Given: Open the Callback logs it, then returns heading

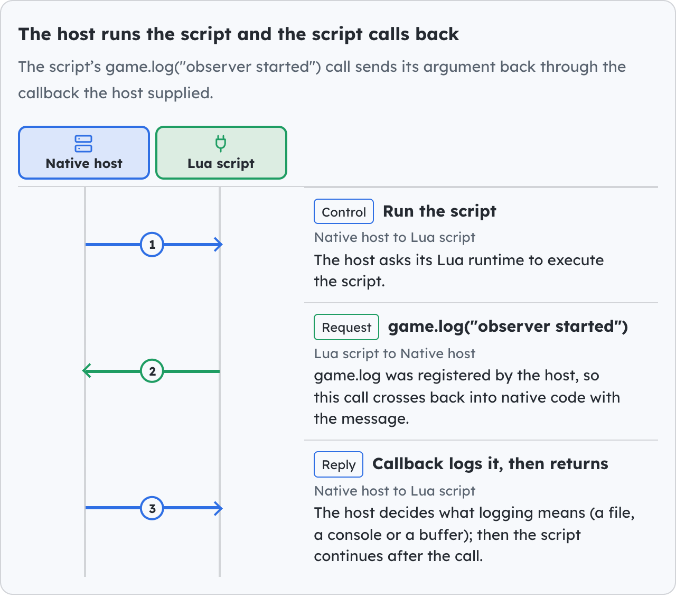Looking at the screenshot, I should 490,464.
